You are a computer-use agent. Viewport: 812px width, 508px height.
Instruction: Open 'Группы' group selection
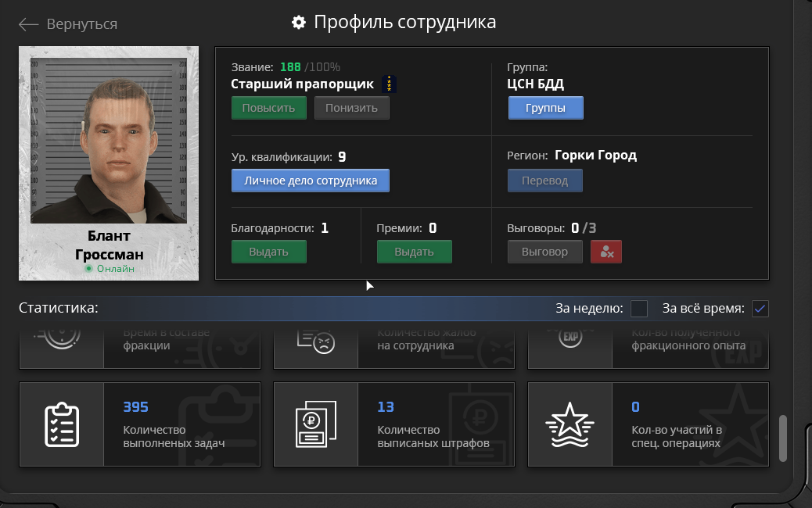point(545,108)
